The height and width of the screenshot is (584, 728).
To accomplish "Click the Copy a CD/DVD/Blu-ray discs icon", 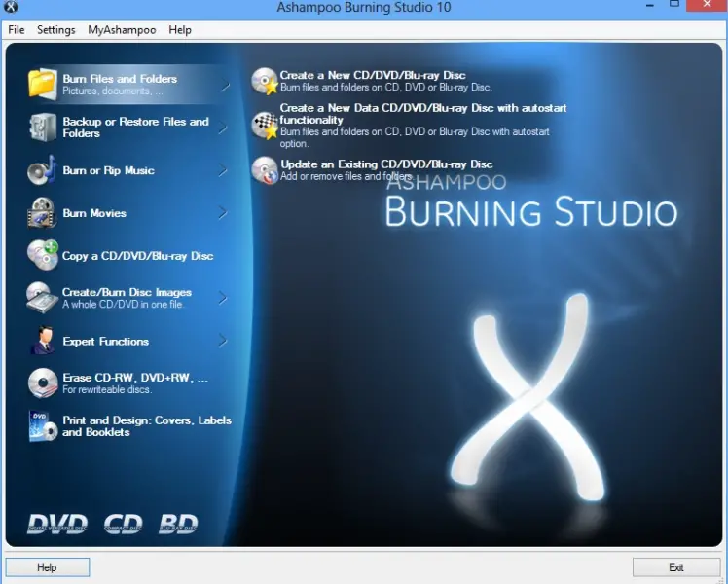I will tap(43, 255).
